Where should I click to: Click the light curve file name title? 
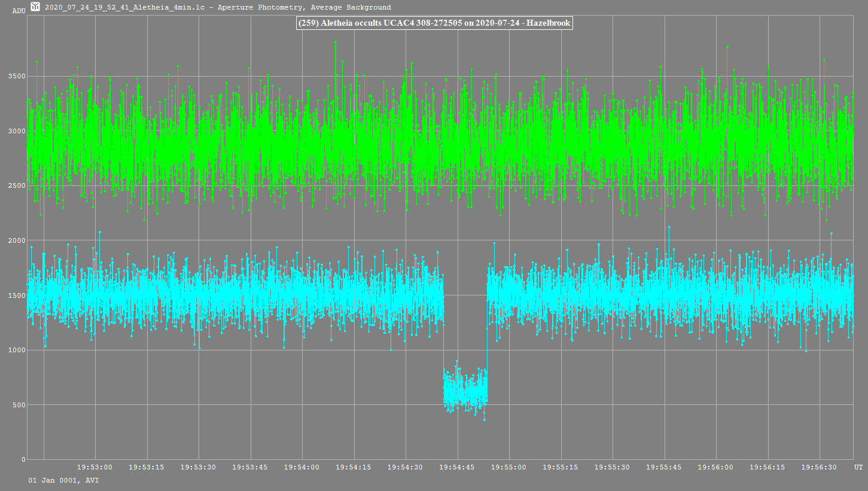tap(218, 8)
